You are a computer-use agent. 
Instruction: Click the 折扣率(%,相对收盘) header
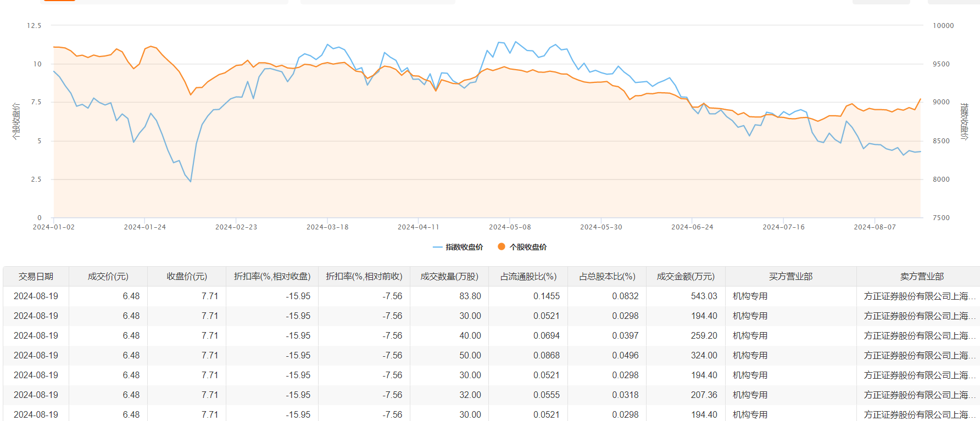(x=272, y=277)
